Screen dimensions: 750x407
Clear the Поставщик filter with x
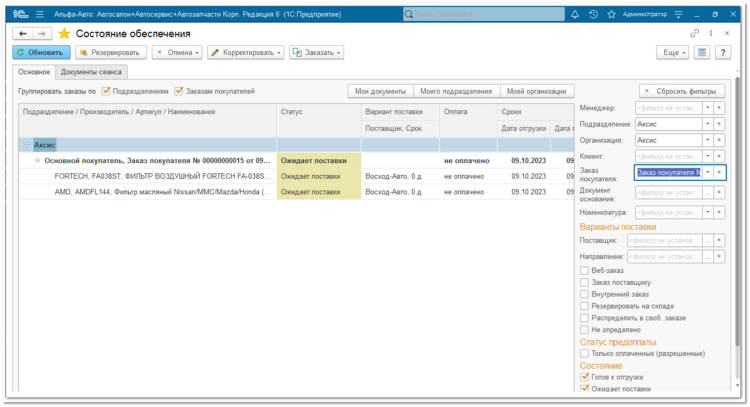[719, 241]
